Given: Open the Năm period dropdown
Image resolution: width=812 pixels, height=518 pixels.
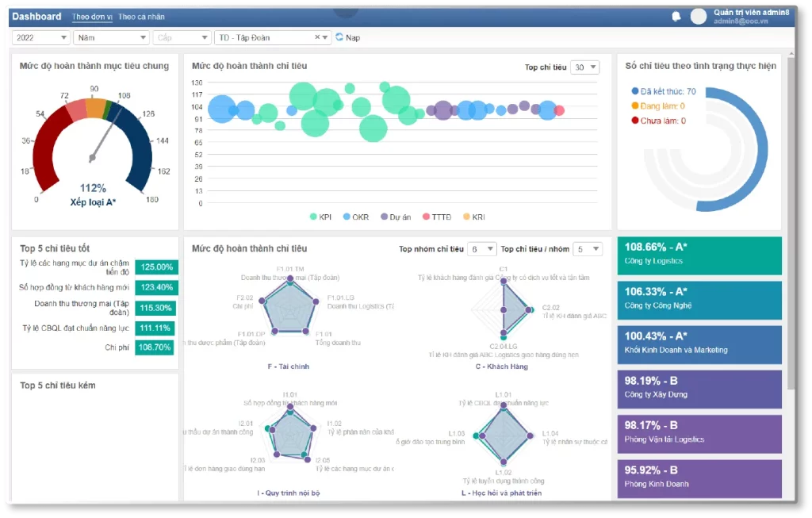Looking at the screenshot, I should tap(111, 37).
